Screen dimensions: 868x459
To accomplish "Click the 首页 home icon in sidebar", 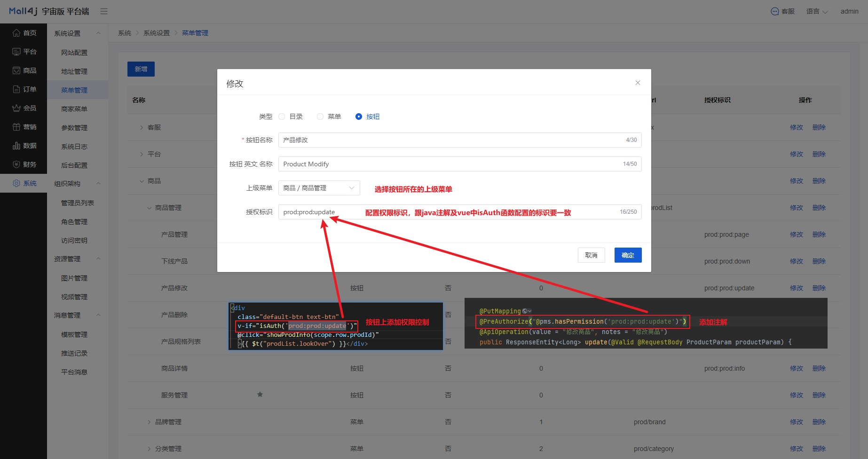I will (16, 33).
